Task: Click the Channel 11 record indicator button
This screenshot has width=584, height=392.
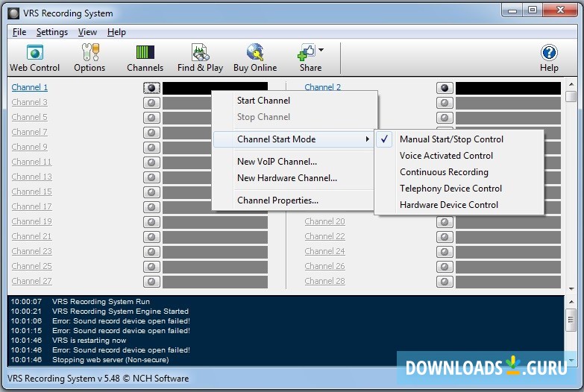Action: pos(151,162)
